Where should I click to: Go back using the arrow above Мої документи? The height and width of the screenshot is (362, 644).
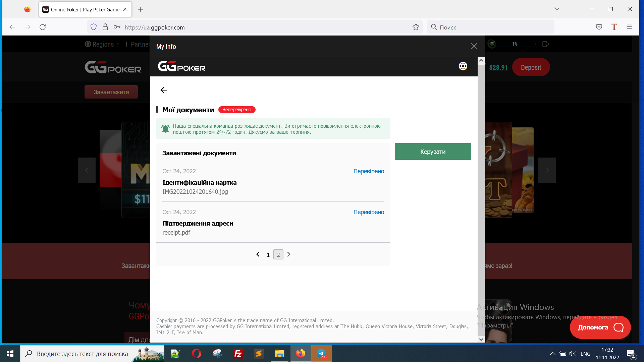click(x=164, y=90)
